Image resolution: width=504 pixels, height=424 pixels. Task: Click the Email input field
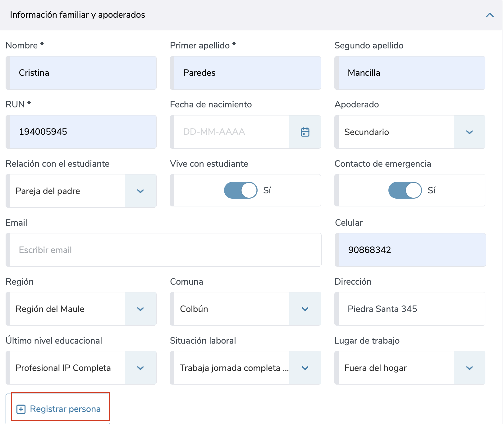coord(165,250)
